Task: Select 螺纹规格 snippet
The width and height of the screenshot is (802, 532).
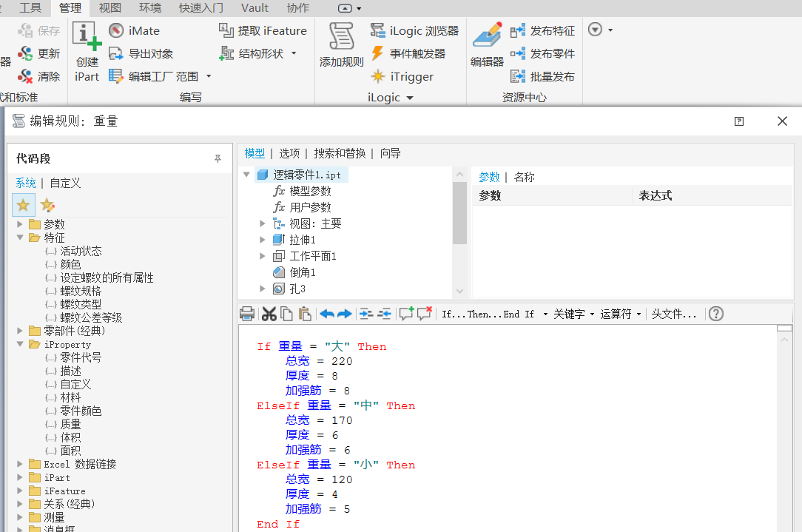Action: point(81,291)
